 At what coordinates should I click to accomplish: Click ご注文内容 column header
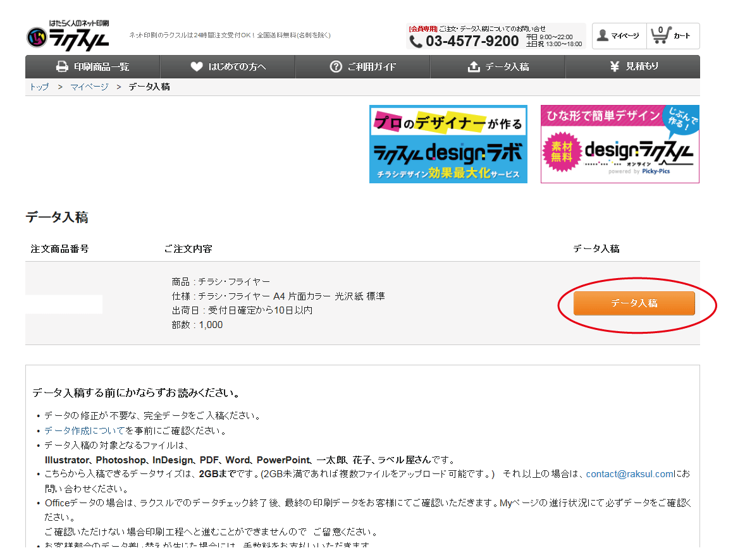tap(188, 249)
